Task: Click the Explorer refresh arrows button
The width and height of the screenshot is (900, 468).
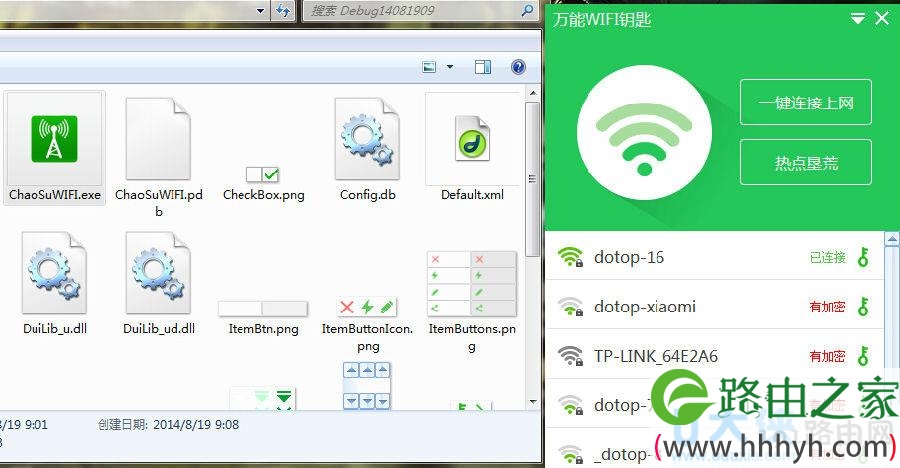Action: click(282, 10)
